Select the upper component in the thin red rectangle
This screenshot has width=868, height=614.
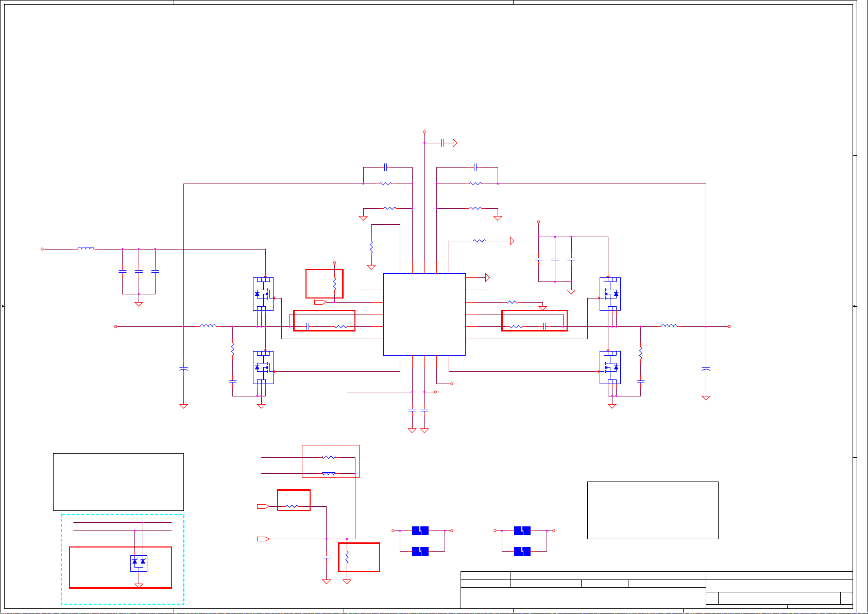(x=329, y=457)
